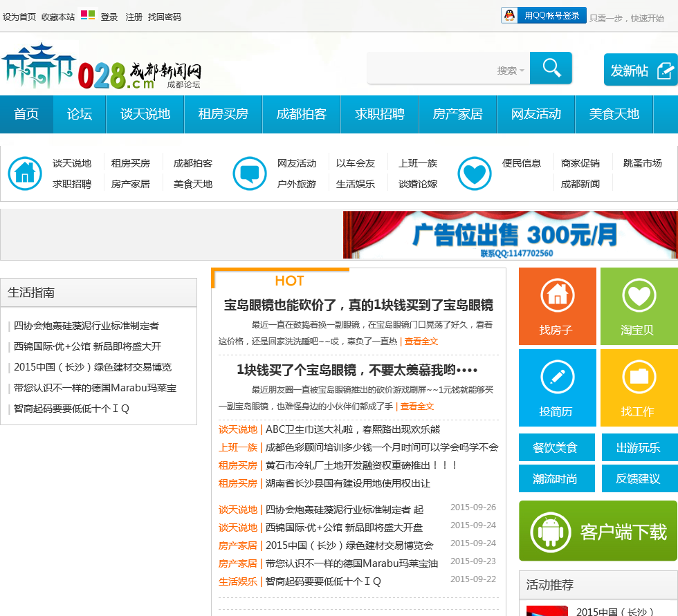Open 2015中国（长沙）绿色建材交易博览会 post
Viewport: 678px width, 616px height.
(x=349, y=545)
